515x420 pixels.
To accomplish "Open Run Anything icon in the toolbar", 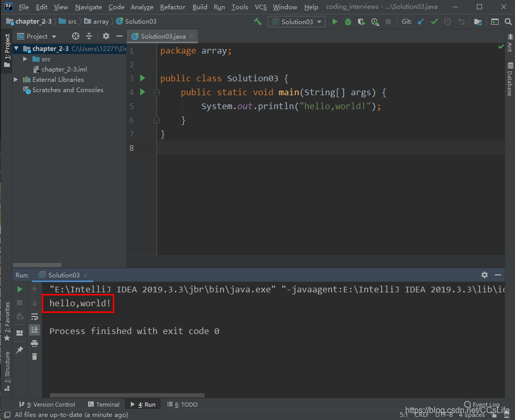I will tap(494, 22).
